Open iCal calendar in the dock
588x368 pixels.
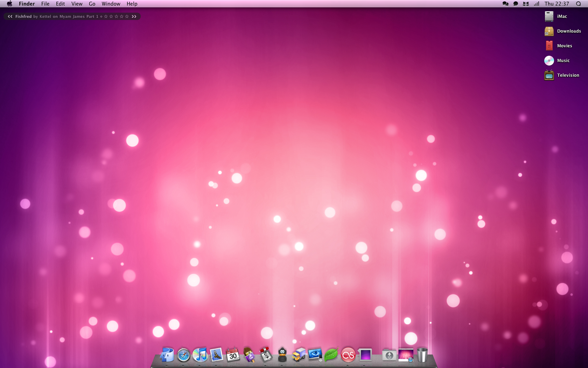click(x=233, y=355)
